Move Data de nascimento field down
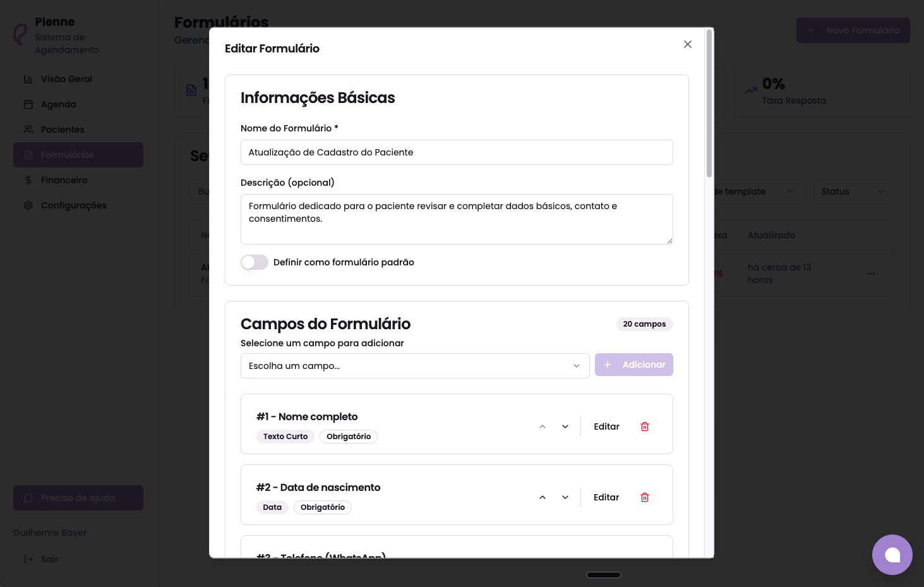 click(565, 497)
